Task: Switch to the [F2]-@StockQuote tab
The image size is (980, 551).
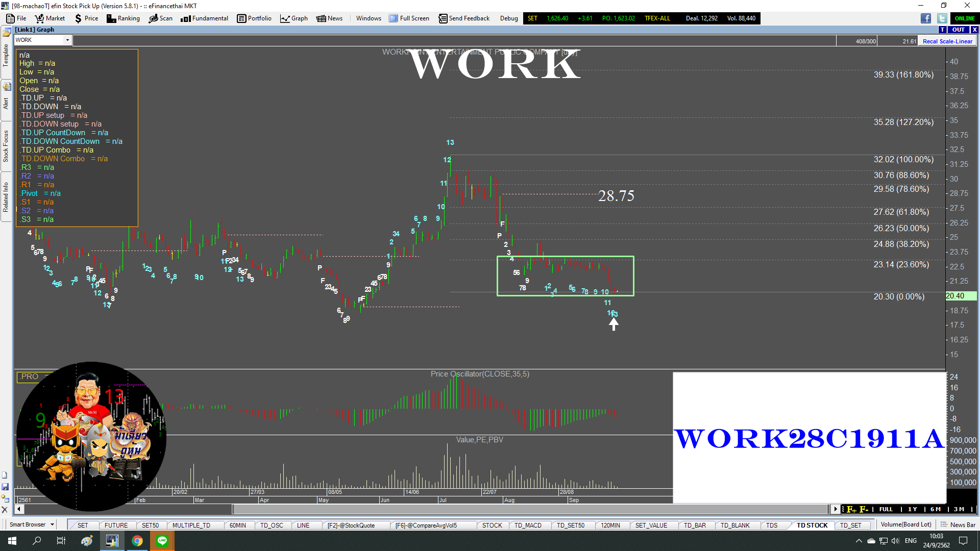Action: click(351, 525)
